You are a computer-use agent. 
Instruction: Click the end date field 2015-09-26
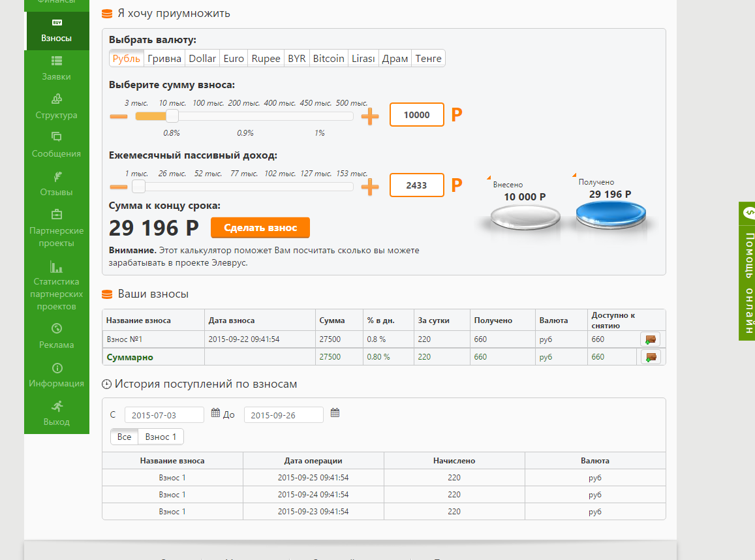point(284,415)
